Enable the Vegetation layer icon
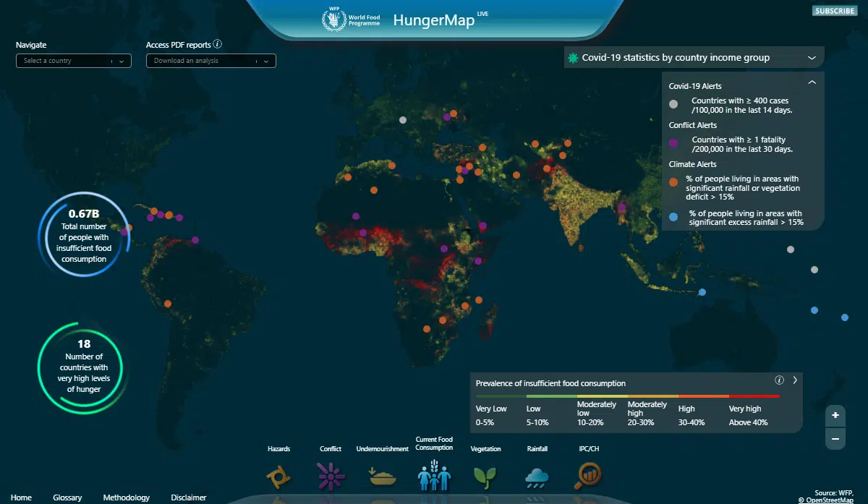This screenshot has height=504, width=868. click(x=485, y=474)
